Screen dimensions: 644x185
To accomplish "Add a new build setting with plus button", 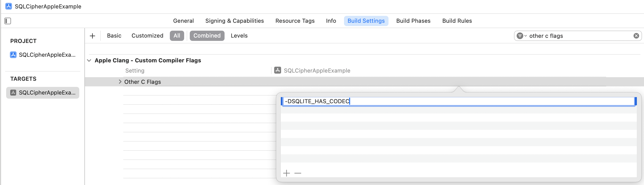I will (93, 36).
